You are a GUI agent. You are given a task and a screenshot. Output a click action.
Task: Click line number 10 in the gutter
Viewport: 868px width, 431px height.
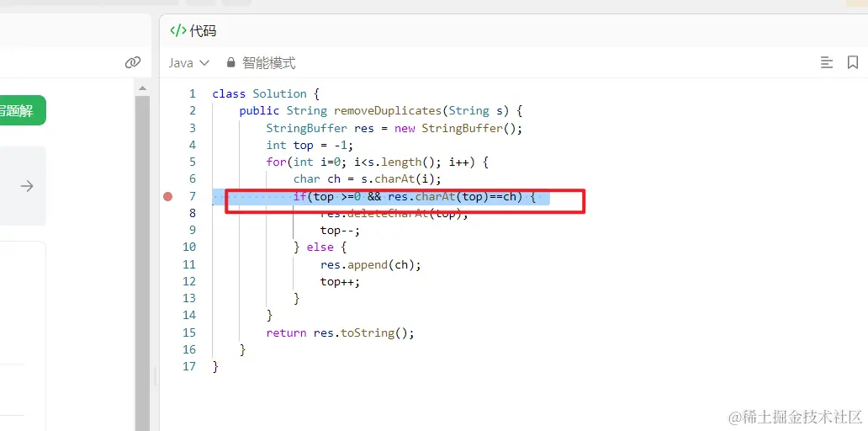(x=189, y=247)
